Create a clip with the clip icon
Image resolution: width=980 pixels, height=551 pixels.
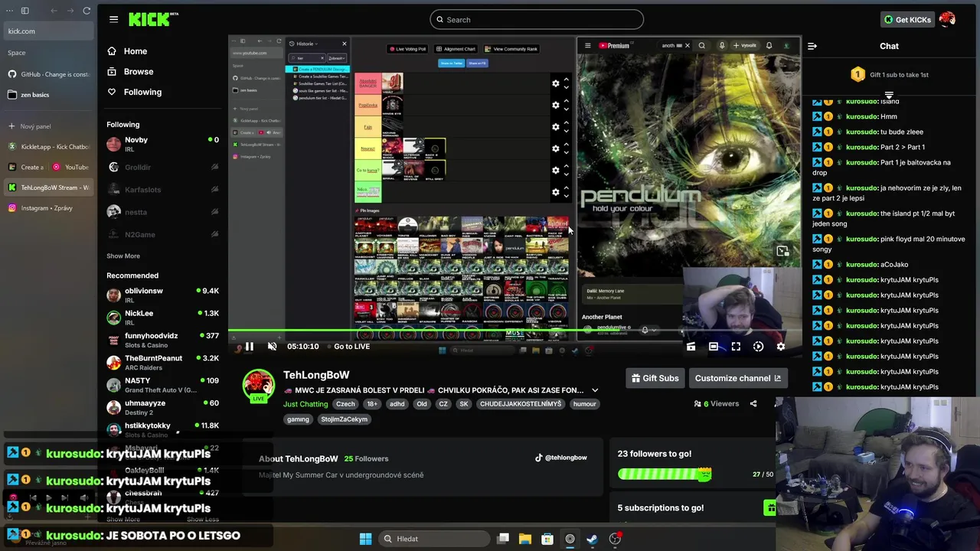[x=691, y=347]
